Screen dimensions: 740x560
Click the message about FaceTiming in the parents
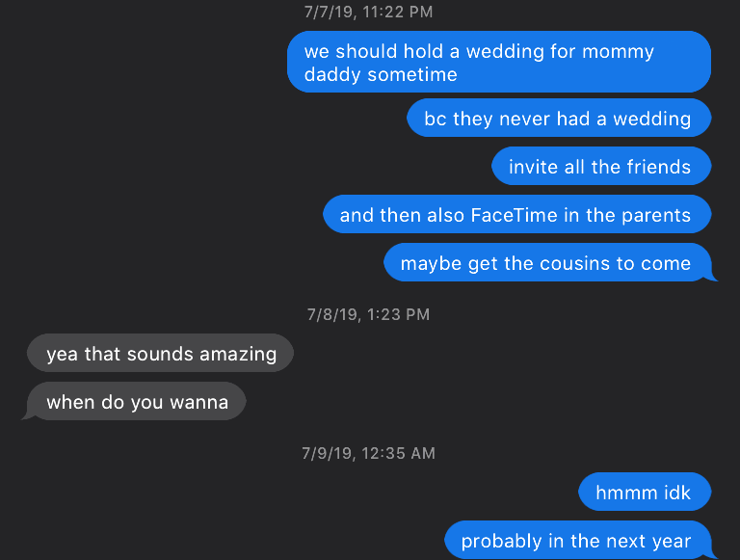[x=515, y=215]
